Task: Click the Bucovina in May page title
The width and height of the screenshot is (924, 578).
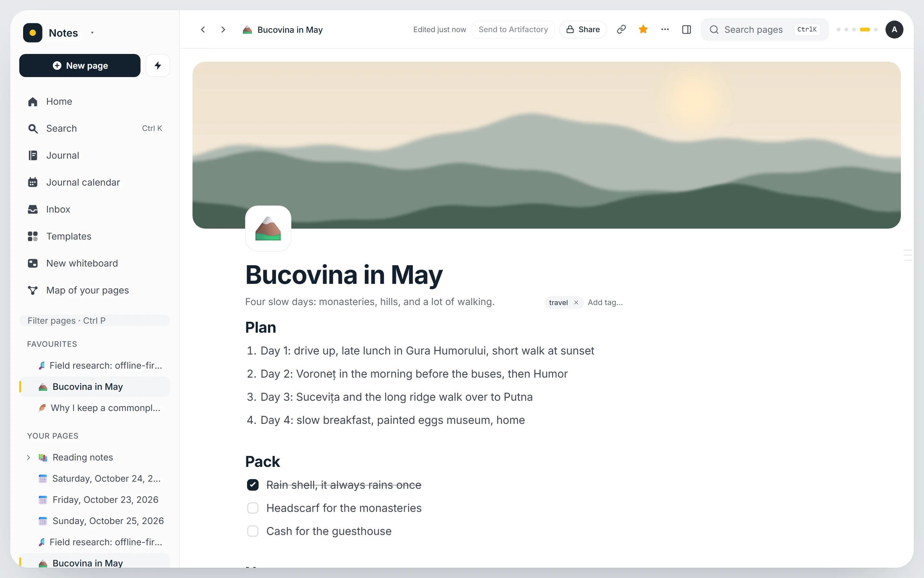Action: [x=344, y=275]
